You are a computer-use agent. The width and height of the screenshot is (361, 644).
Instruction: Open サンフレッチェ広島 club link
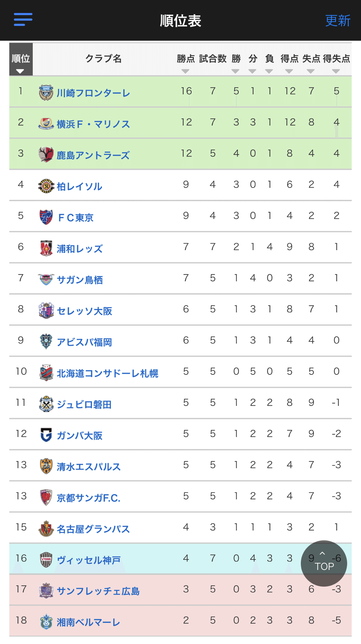tap(98, 591)
